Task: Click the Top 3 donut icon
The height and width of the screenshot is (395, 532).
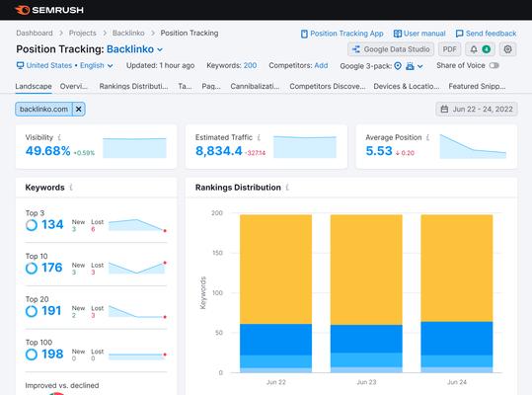Action: 32,225
